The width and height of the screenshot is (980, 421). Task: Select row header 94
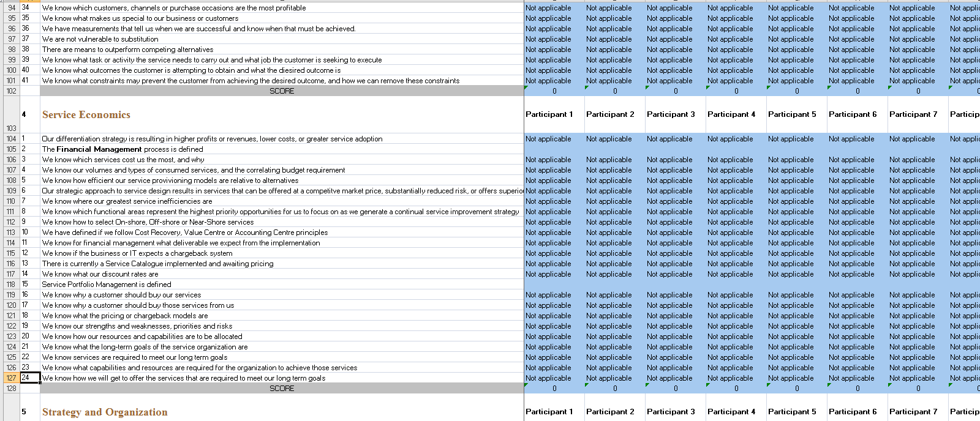12,8
